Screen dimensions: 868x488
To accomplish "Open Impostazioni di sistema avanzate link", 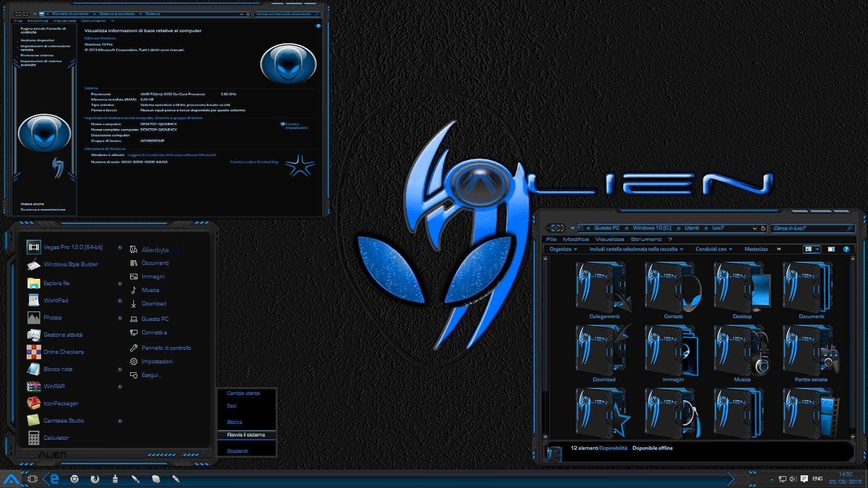I will point(41,63).
